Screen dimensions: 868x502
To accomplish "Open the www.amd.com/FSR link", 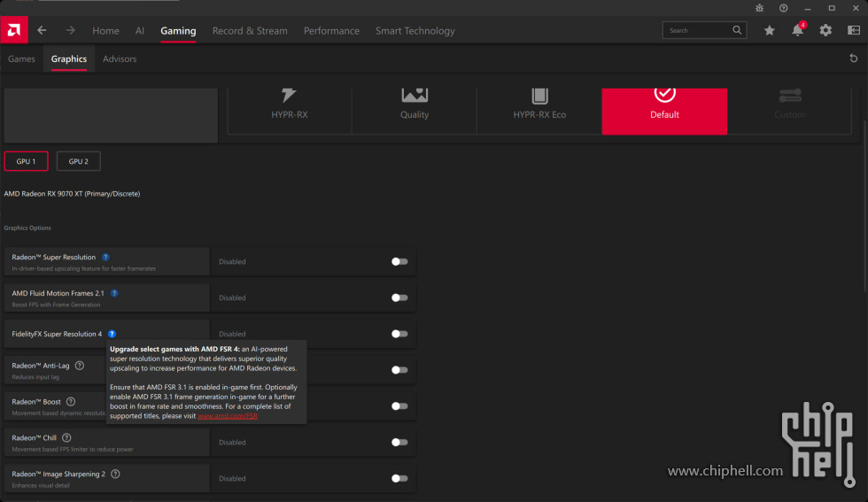I will (228, 416).
